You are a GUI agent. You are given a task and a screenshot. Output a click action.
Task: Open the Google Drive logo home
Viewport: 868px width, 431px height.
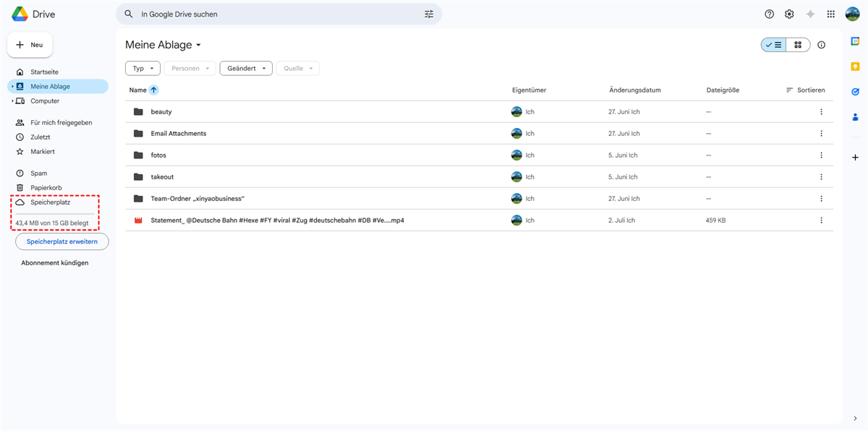coord(33,14)
